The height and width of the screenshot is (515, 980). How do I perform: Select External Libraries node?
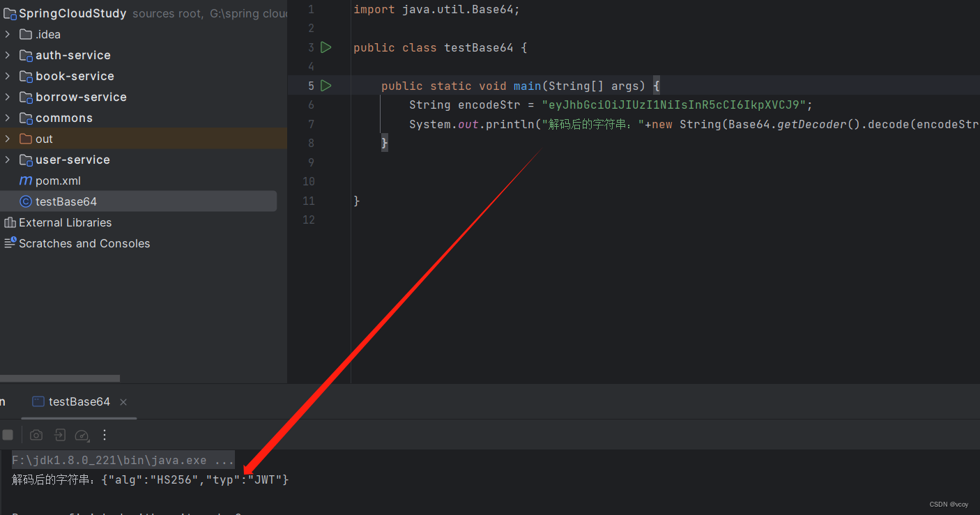tap(65, 222)
